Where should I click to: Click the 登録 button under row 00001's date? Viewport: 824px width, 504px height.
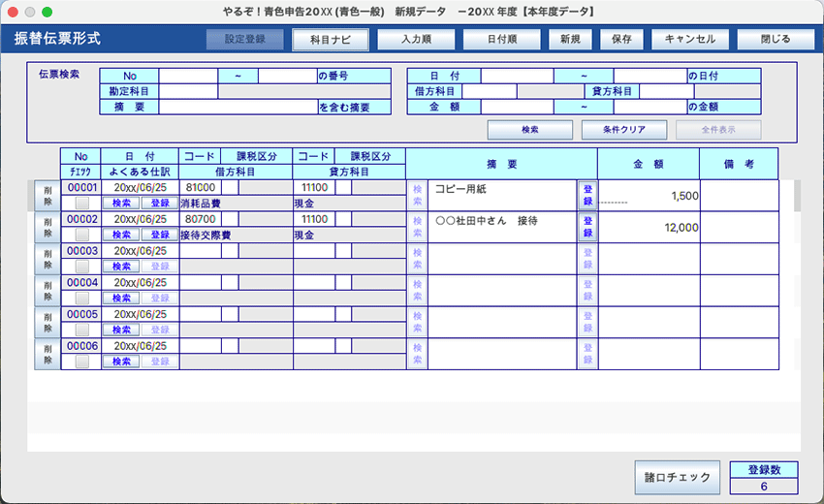click(x=160, y=204)
